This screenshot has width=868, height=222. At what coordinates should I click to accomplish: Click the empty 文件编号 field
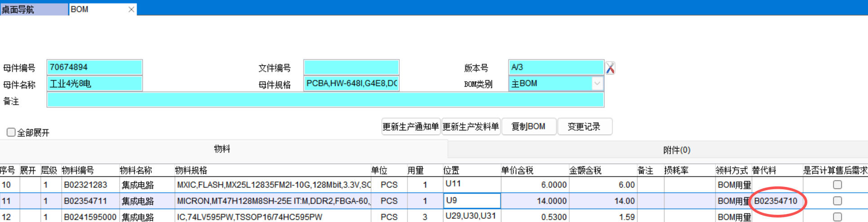[x=351, y=67]
